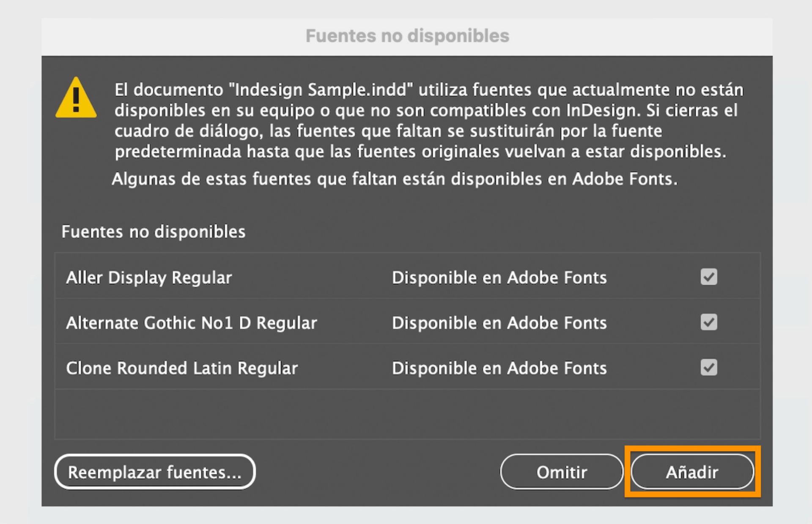Open the Reemplazar fuentes dialog

(x=155, y=472)
